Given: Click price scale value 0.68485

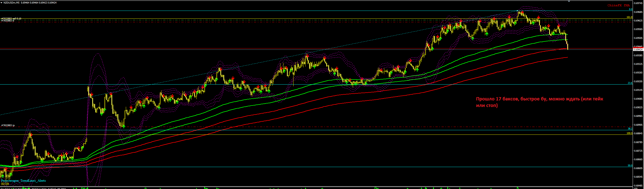Looking at the screenshot, I should tap(639, 185).
